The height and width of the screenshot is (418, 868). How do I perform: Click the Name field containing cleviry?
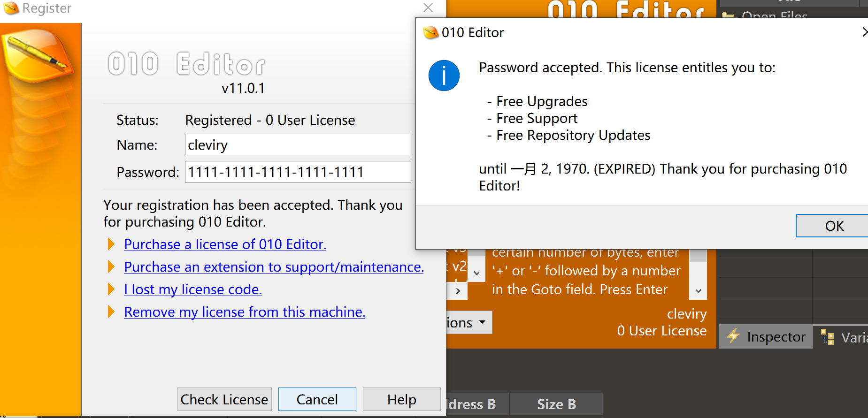[x=298, y=144]
